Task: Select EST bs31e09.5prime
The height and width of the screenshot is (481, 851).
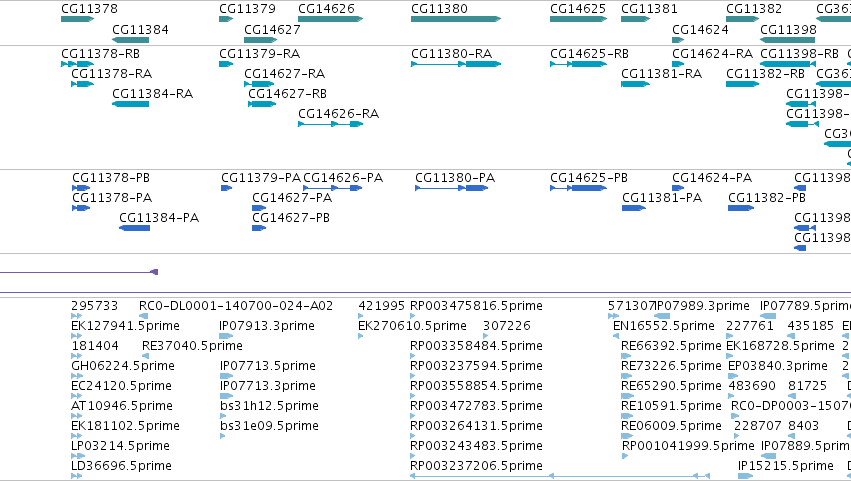Action: 269,427
